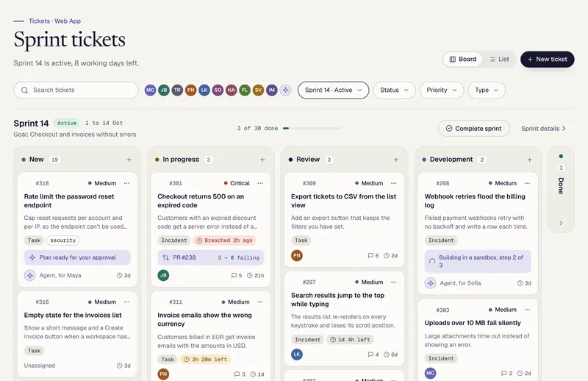The width and height of the screenshot is (588, 381).
Task: Filter by JB avatar in the toolbar
Action: point(164,90)
